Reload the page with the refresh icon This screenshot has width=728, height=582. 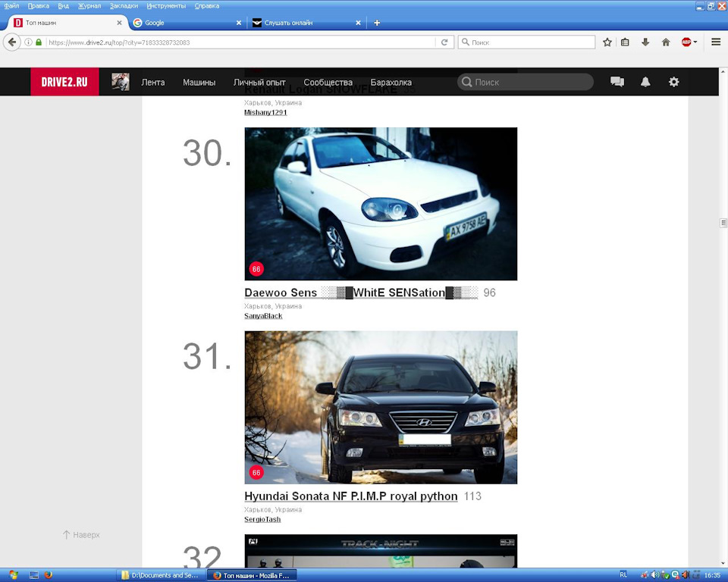[x=444, y=42]
